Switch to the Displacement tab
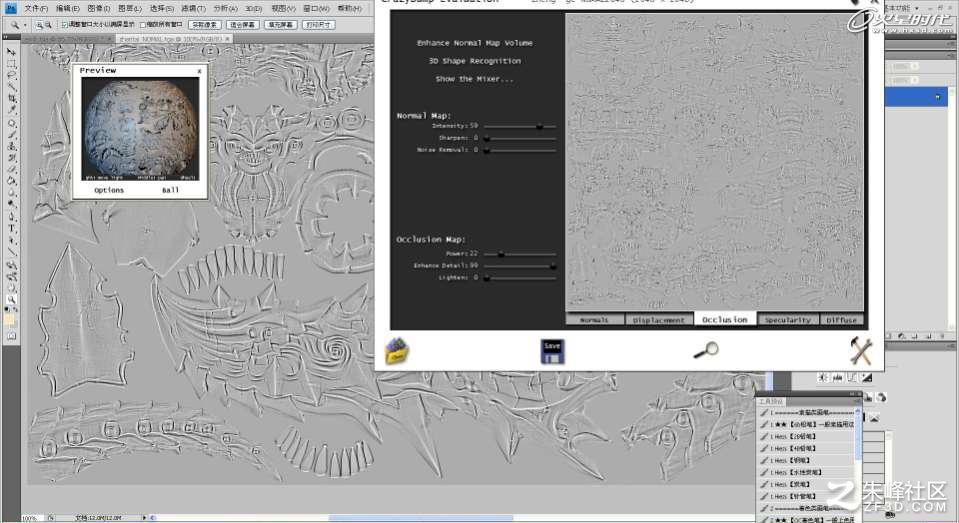 [x=659, y=319]
